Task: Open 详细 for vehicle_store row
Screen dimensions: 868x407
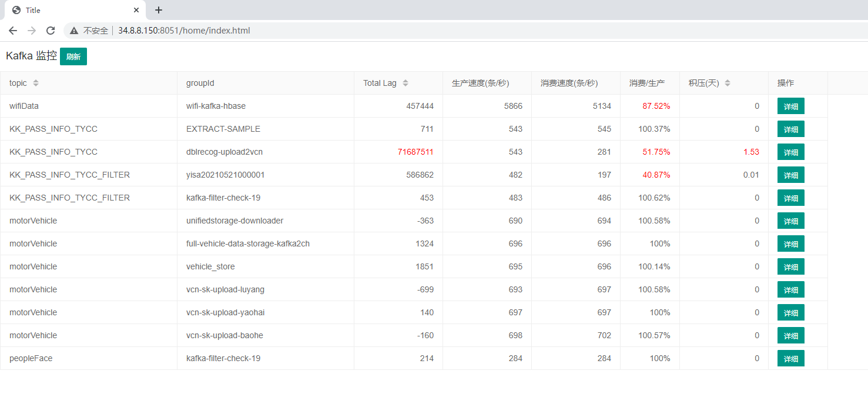Action: click(x=790, y=267)
